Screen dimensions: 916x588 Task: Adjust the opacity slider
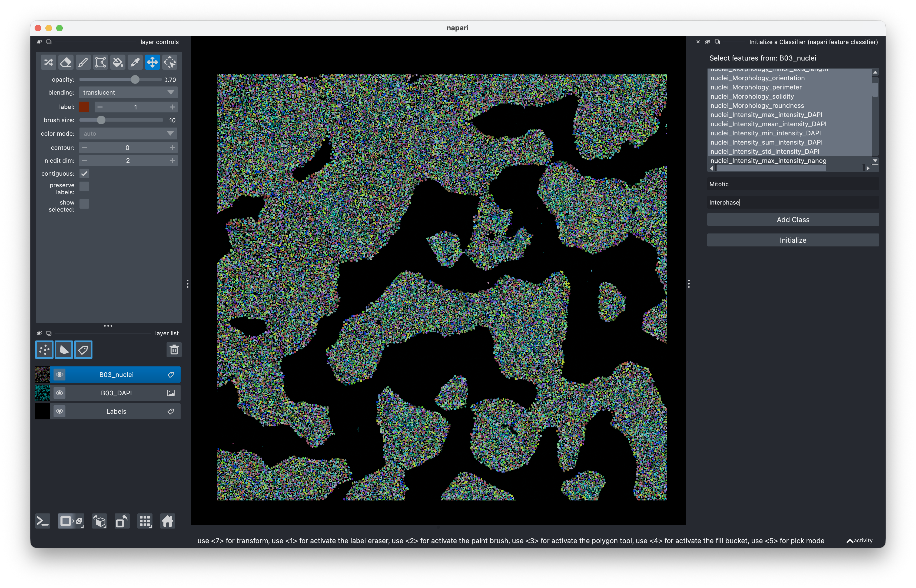tap(135, 79)
